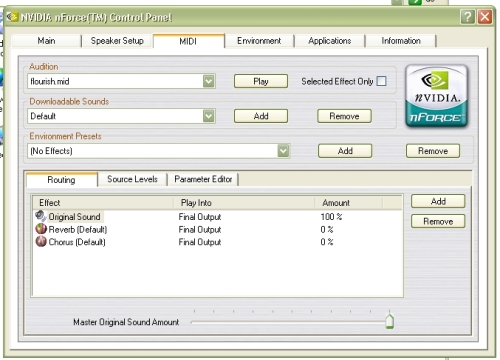This screenshot has height=360, width=500.
Task: Click the Original Sound effect icon
Action: tap(41, 216)
